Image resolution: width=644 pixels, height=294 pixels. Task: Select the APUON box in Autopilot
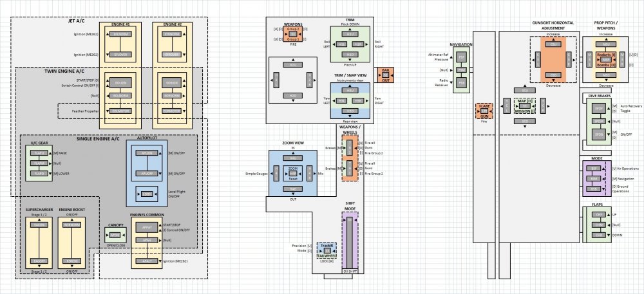[x=147, y=152]
